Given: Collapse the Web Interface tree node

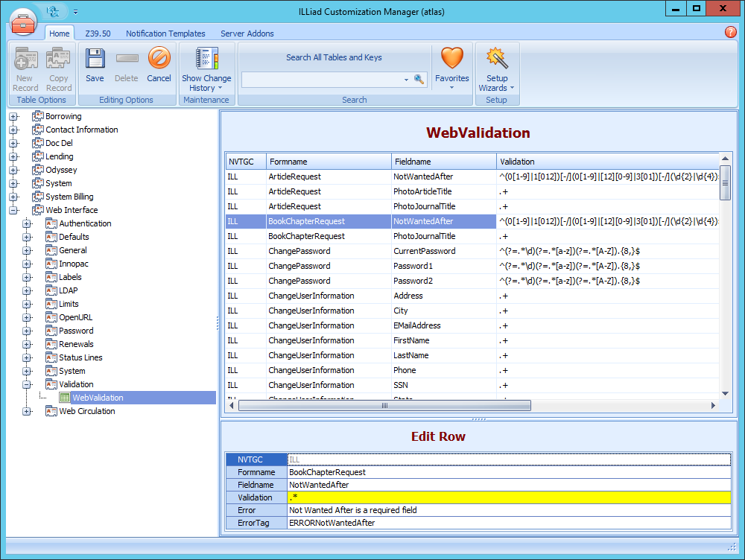Looking at the screenshot, I should (x=13, y=209).
